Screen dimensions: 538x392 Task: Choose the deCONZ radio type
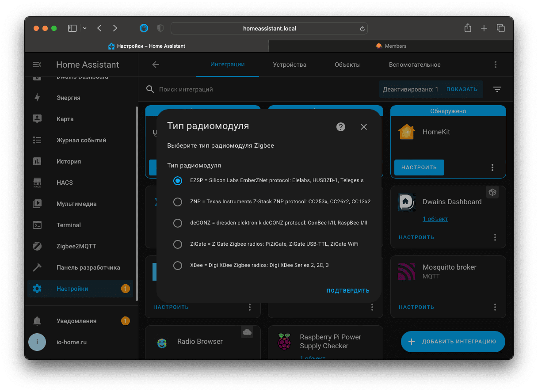point(178,223)
